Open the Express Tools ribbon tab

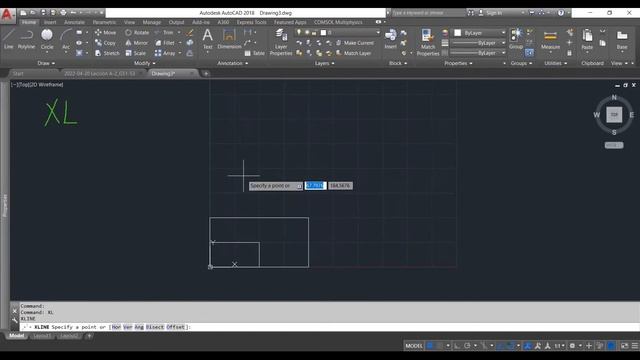click(x=251, y=22)
